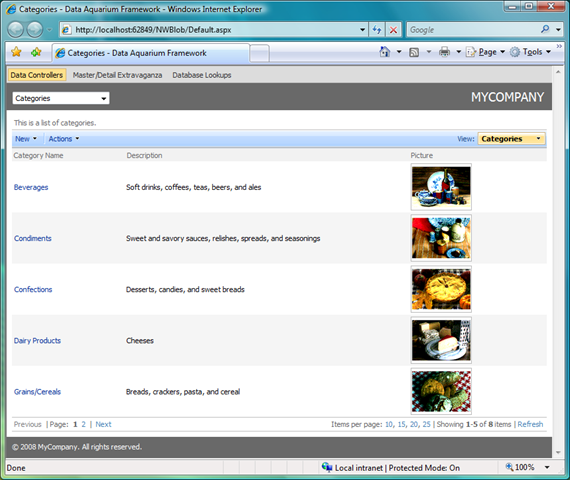Click the browser Back arrow button

[16, 29]
